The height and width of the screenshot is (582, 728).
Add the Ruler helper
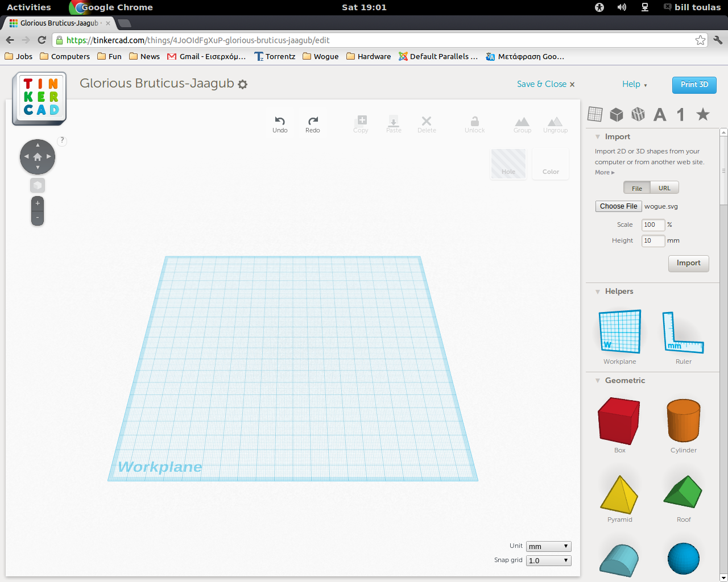click(683, 331)
